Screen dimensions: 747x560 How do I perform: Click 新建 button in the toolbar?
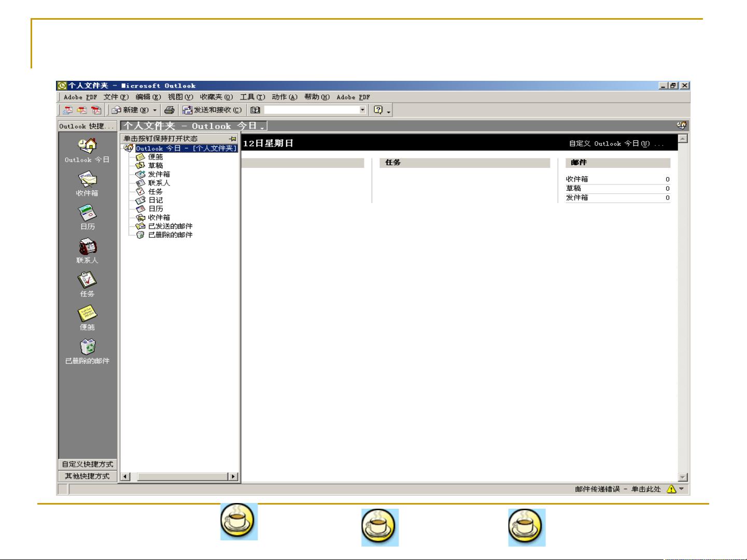[131, 110]
